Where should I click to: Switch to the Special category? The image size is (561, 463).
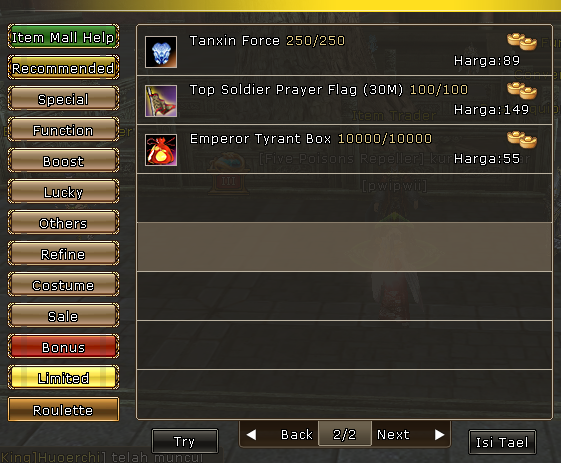click(63, 99)
